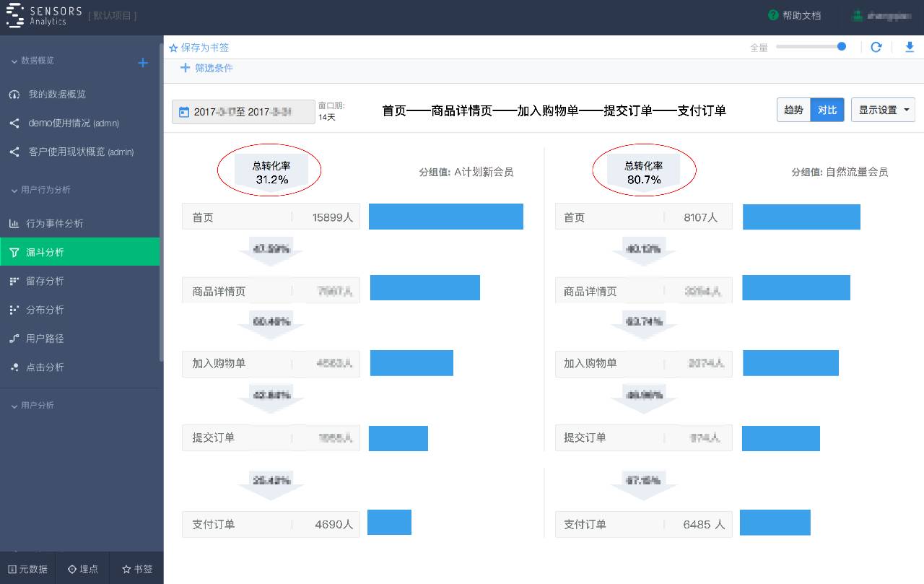Click 总转化率 80.7% badge

coord(644,172)
